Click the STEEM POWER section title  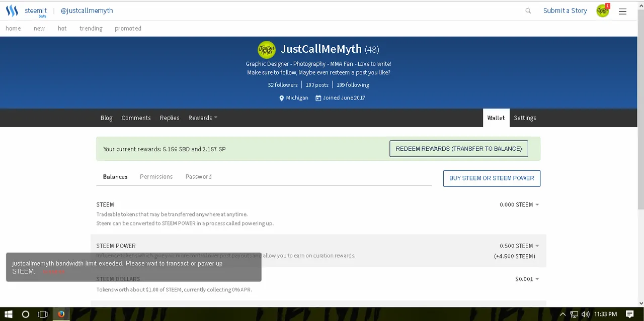116,246
